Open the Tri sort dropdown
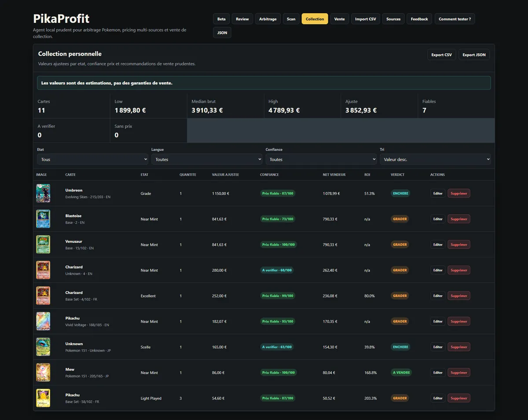Viewport: 528px width, 420px height. [x=435, y=159]
